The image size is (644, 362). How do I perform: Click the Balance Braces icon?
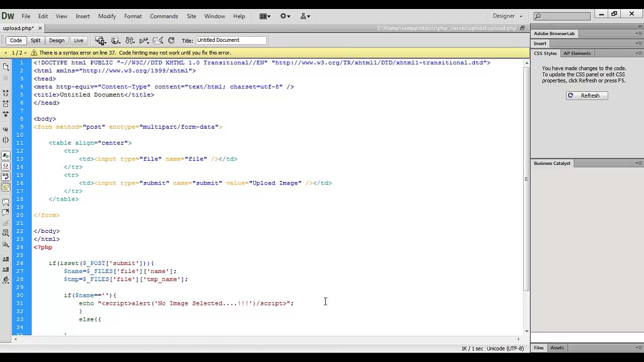6,140
